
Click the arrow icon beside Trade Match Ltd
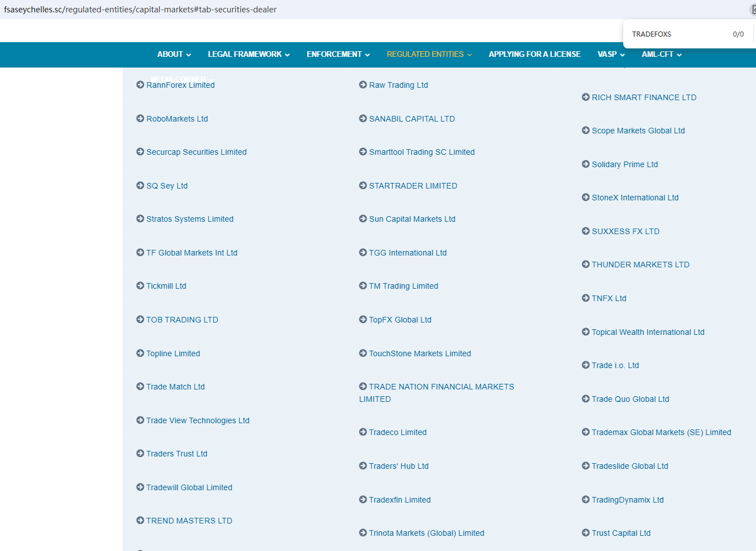140,387
